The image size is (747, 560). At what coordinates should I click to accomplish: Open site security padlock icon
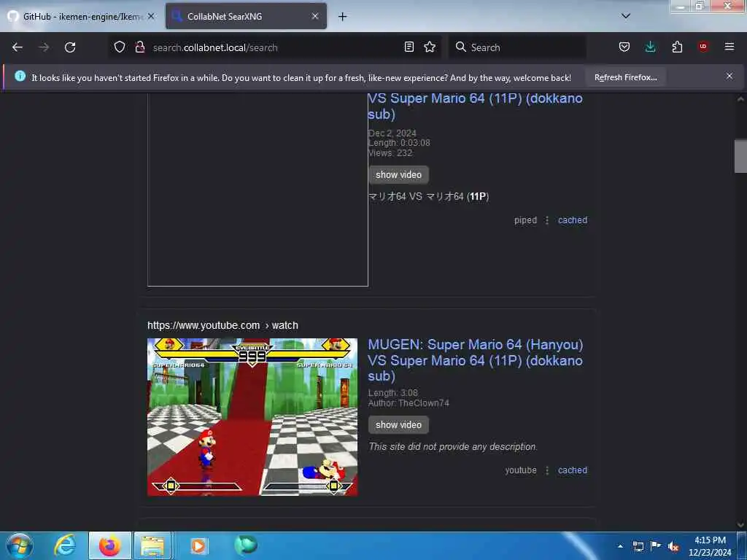tap(139, 47)
